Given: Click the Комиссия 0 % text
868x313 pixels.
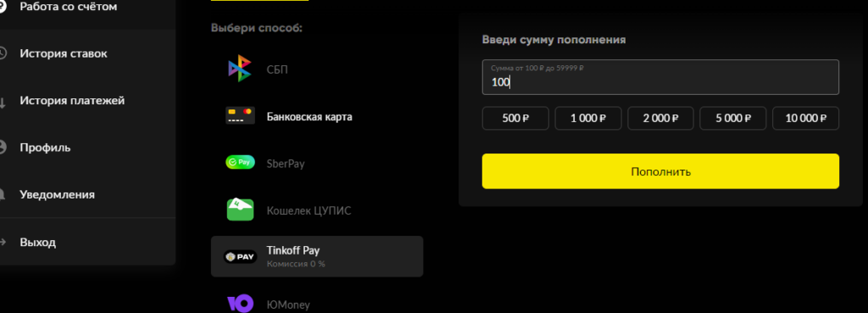Looking at the screenshot, I should tap(296, 265).
